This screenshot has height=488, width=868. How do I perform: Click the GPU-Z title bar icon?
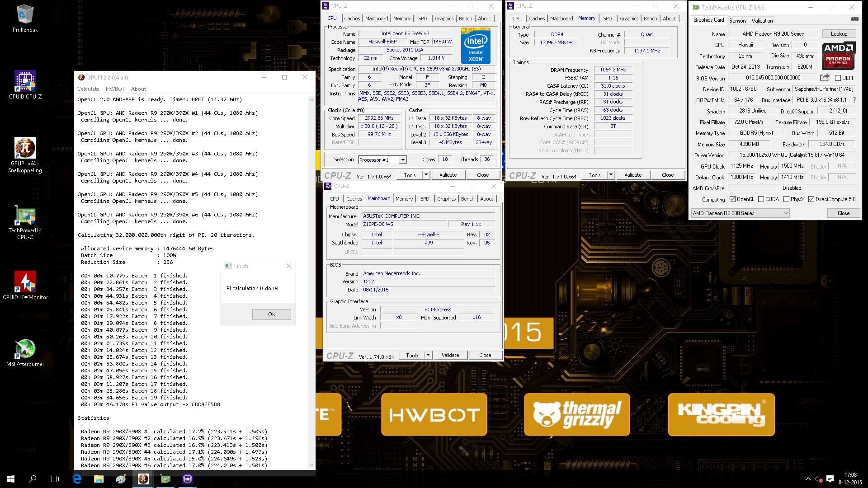(696, 7)
